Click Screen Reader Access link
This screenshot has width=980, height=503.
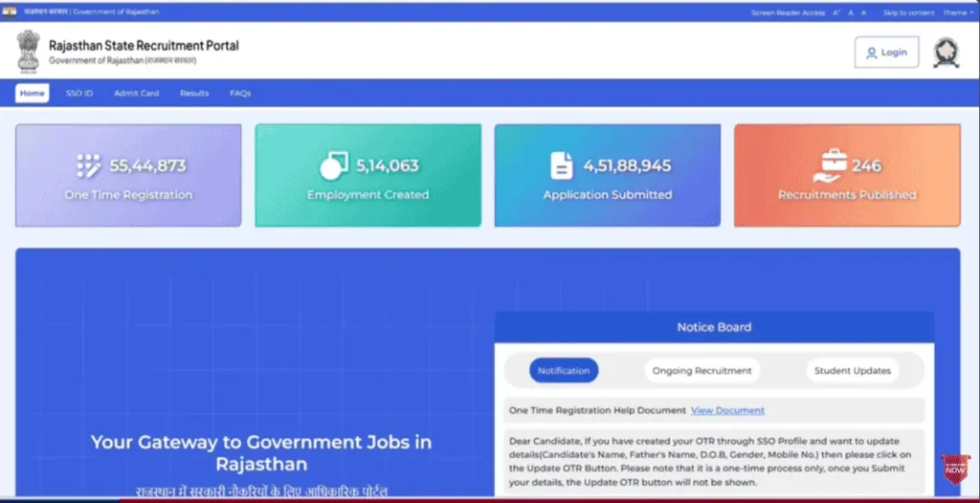pos(788,12)
